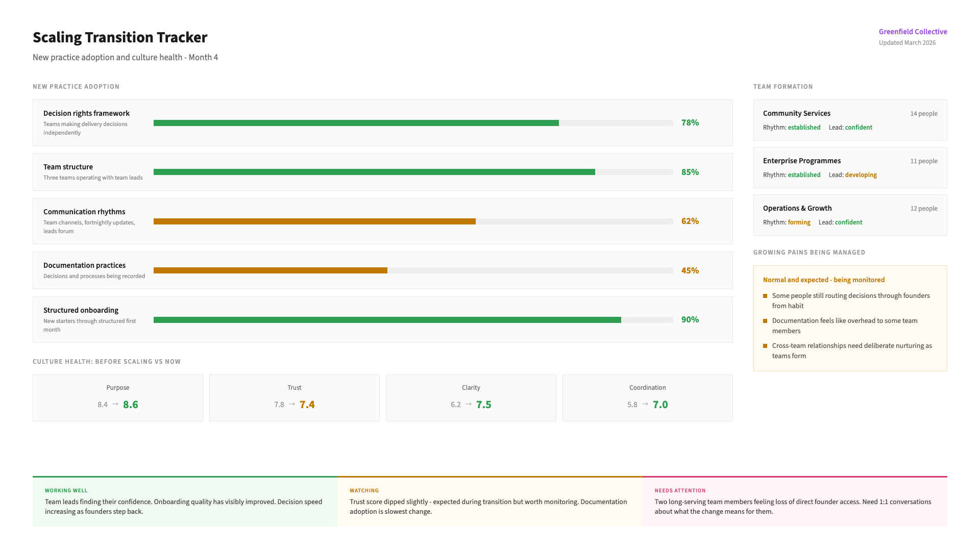Click the Decision rights framework progress bar

pyautogui.click(x=413, y=123)
